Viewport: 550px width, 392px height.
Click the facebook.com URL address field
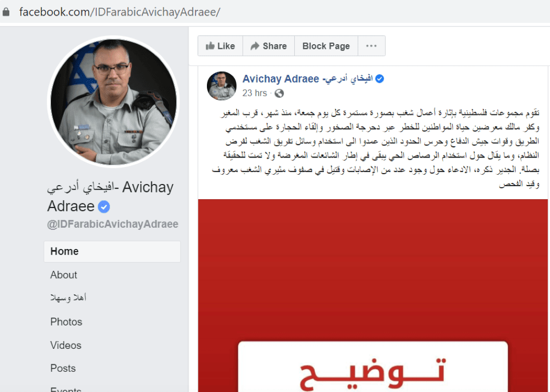119,12
